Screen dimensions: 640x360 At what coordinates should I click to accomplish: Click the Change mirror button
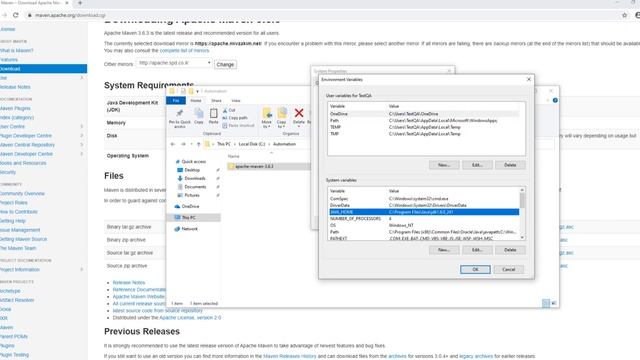(225, 64)
